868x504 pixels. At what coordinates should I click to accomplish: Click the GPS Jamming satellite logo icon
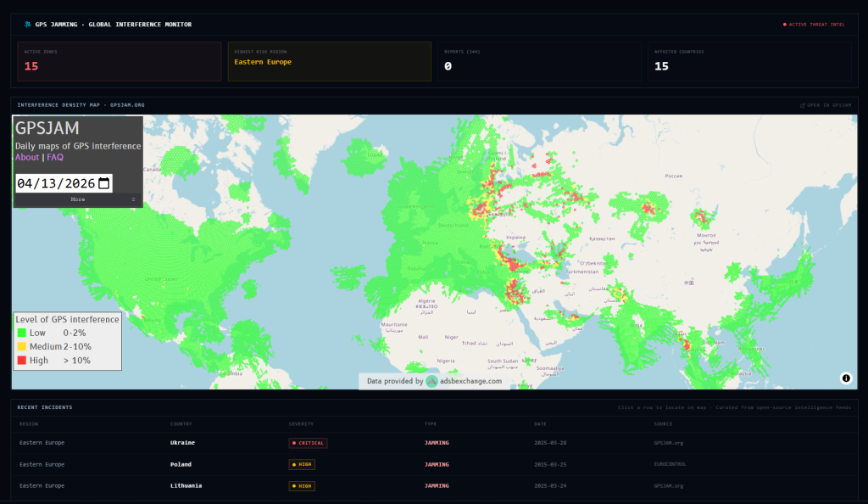tap(28, 25)
